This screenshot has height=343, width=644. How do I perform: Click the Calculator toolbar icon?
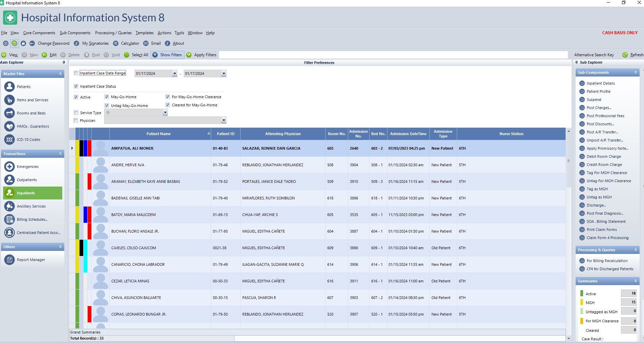tap(116, 43)
